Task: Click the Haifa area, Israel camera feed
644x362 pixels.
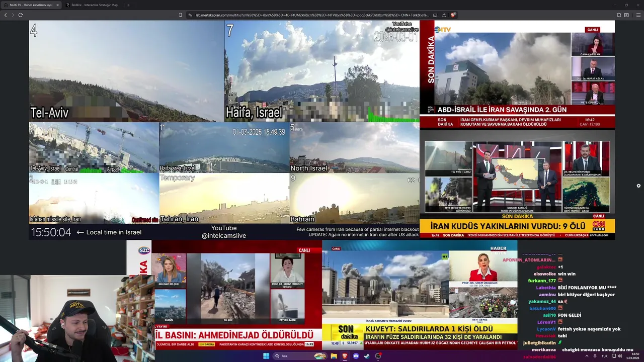Action: pyautogui.click(x=224, y=148)
